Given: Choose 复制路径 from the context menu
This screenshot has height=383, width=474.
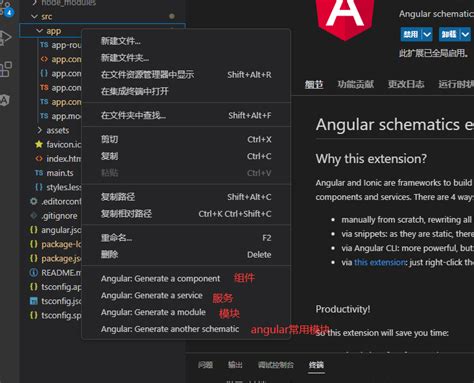Looking at the screenshot, I should 186,197.
